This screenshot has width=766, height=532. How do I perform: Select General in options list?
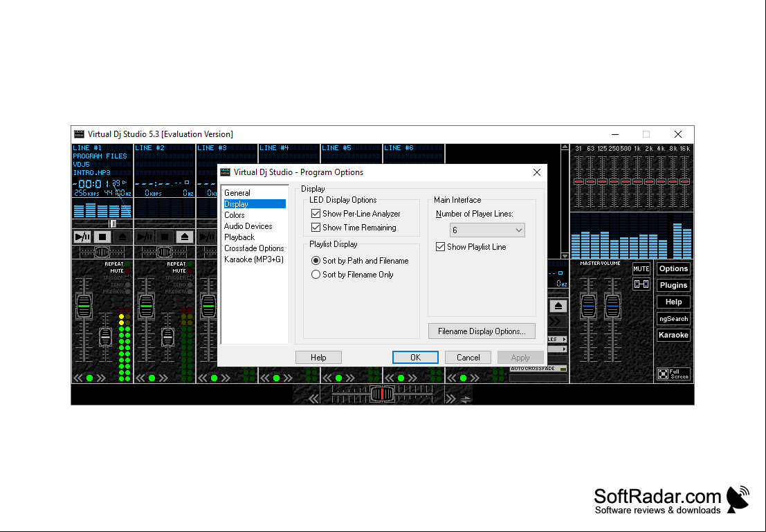[x=237, y=193]
